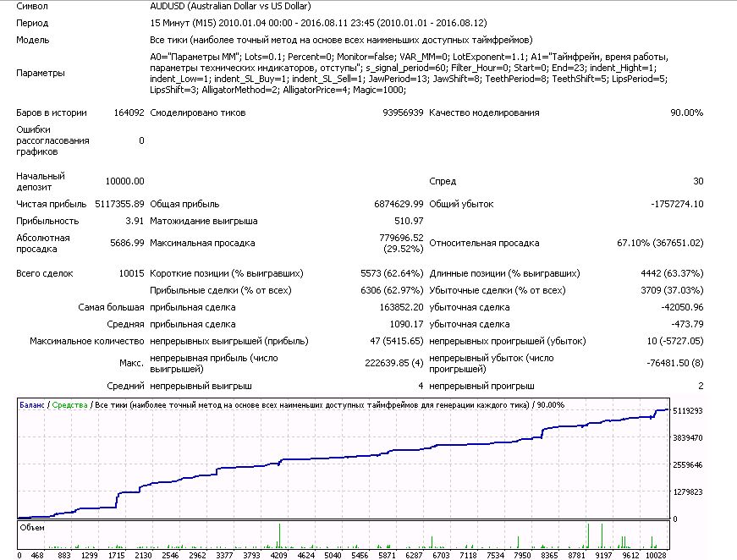Image resolution: width=737 pixels, height=560 pixels.
Task: Click the 'Символ' row label
Action: click(32, 6)
